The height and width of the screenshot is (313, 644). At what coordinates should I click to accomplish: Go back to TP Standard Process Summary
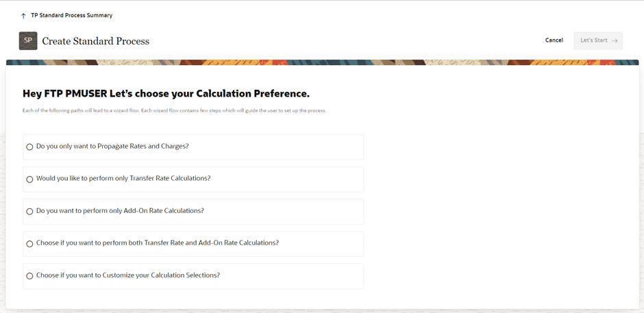pos(71,15)
